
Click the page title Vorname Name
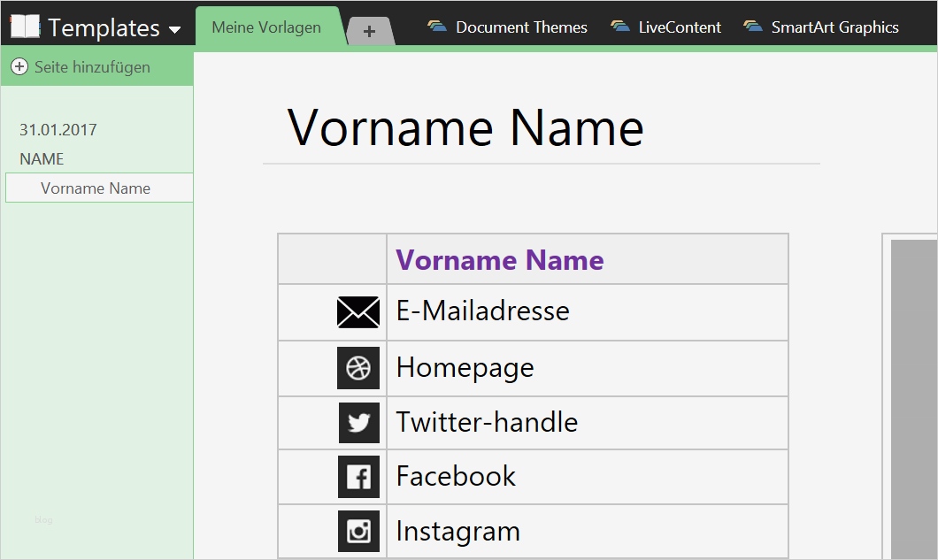(x=465, y=127)
